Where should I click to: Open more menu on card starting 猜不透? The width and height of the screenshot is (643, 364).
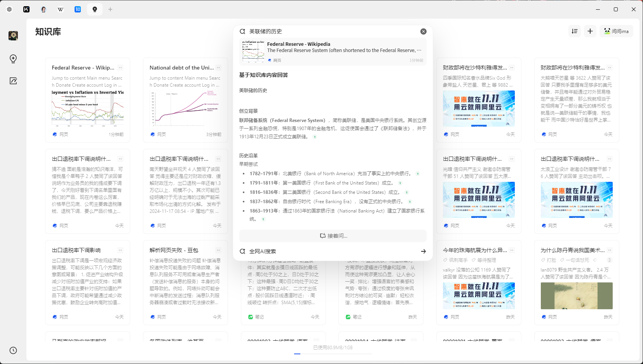[120, 159]
